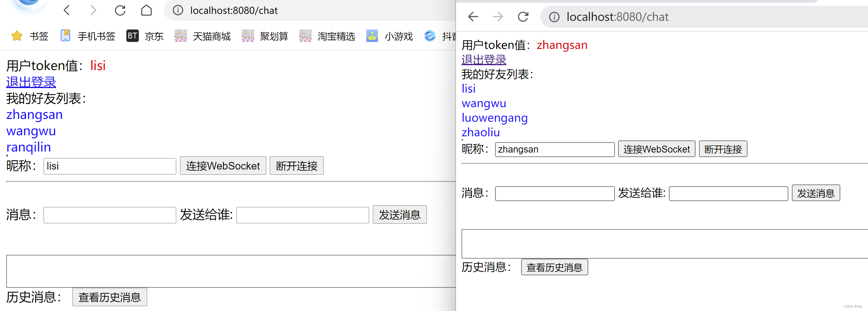This screenshot has height=311, width=868.
Task: Click 退出登录 link on lisi page
Action: pyautogui.click(x=31, y=82)
